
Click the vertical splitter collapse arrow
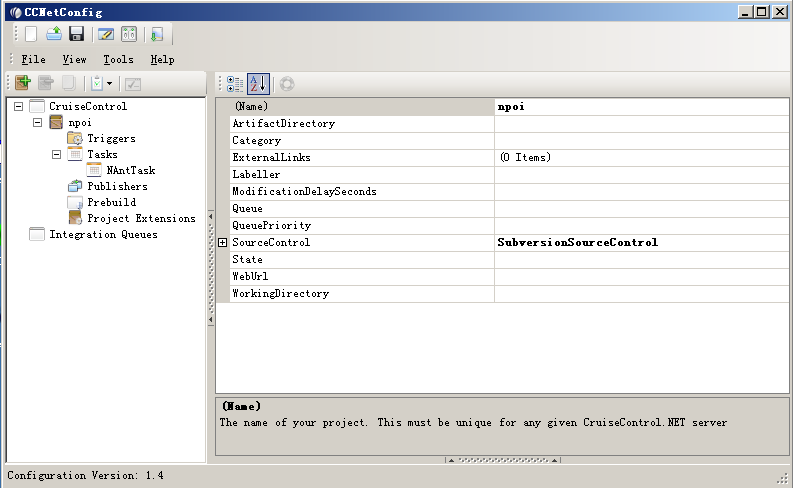click(x=211, y=217)
